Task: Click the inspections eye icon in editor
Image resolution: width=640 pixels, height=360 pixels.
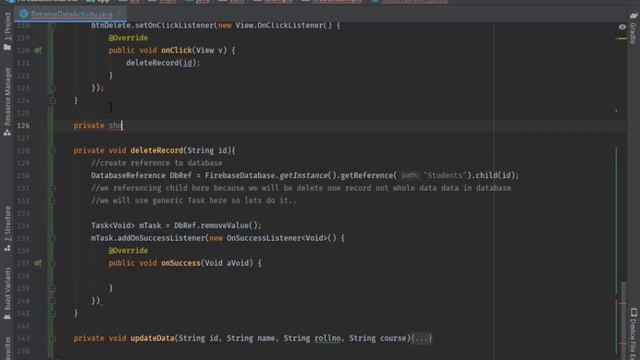Action: coord(622,27)
